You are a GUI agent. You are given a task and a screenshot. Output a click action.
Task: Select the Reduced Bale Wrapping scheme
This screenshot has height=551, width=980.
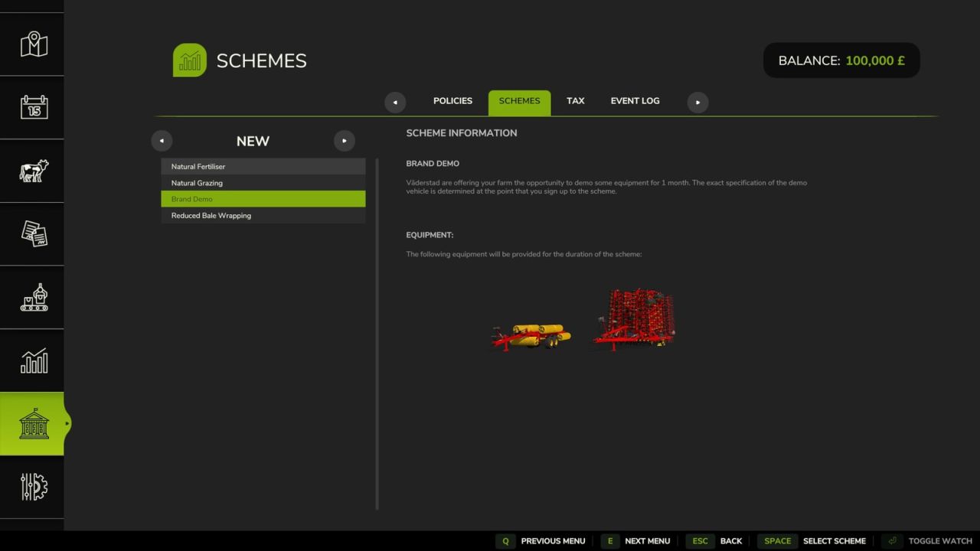pos(263,215)
